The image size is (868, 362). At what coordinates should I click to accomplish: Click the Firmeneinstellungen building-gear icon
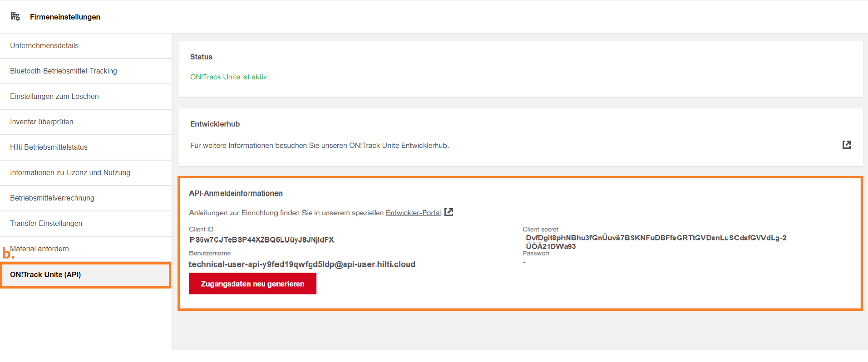(x=15, y=17)
